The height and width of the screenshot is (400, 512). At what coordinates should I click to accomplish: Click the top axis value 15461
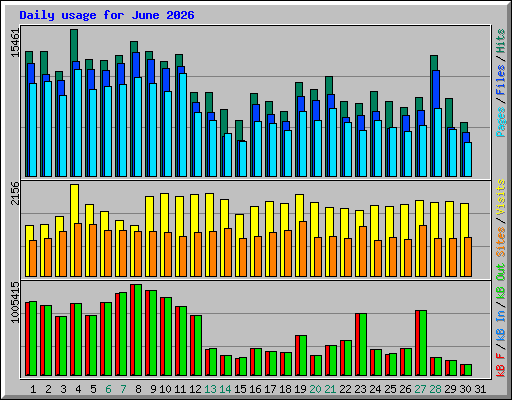[x=15, y=43]
